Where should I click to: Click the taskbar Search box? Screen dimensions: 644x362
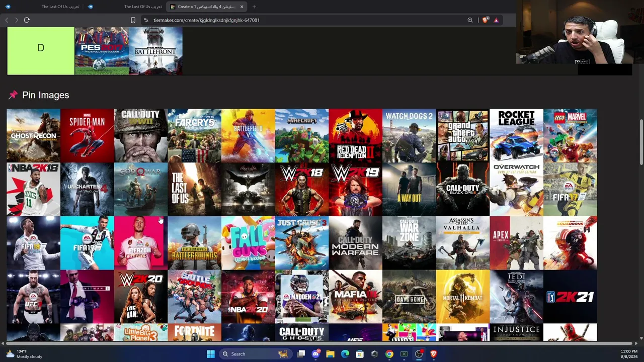point(256,354)
